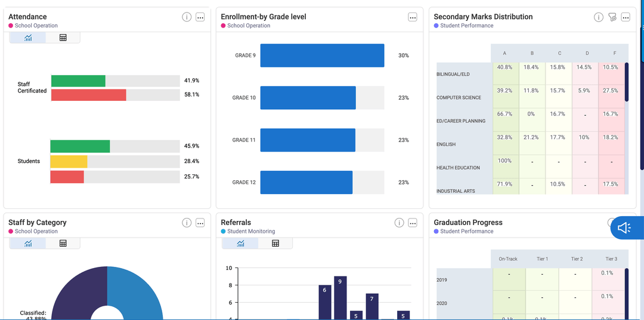Screen dimensions: 644x320
Task: Open info for the Attendance widget
Action: click(187, 17)
